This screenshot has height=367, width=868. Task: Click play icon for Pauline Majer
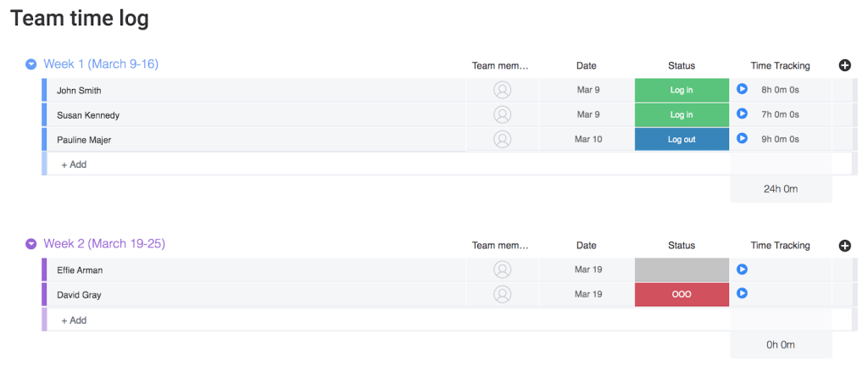(x=742, y=138)
